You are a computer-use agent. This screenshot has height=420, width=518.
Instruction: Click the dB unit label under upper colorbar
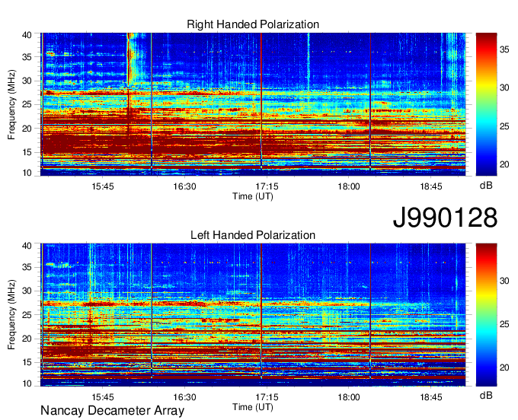tap(486, 186)
